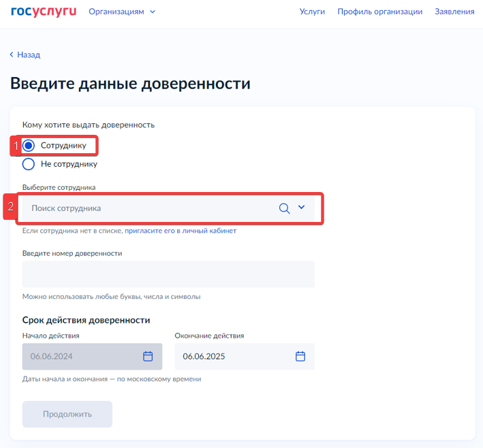Follow the пригласите его в личный кабинет link
This screenshot has width=483, height=448.
coord(181,231)
